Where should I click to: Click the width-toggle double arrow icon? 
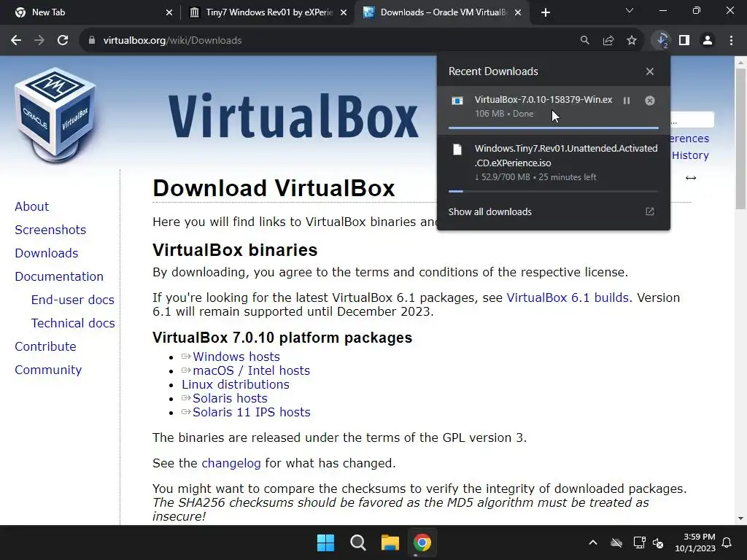(x=691, y=178)
